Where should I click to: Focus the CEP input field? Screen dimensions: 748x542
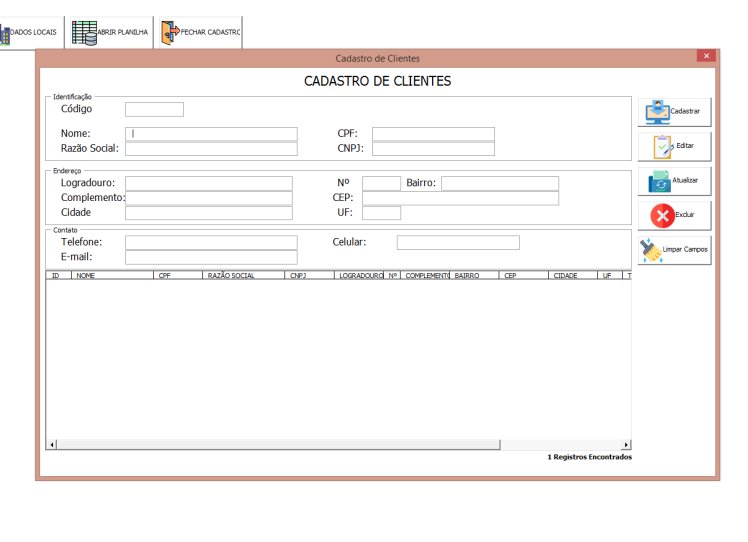coord(460,198)
